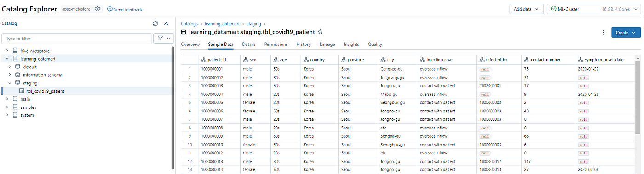Switch to the Lineage tab
This screenshot has height=174, width=644.
[328, 45]
